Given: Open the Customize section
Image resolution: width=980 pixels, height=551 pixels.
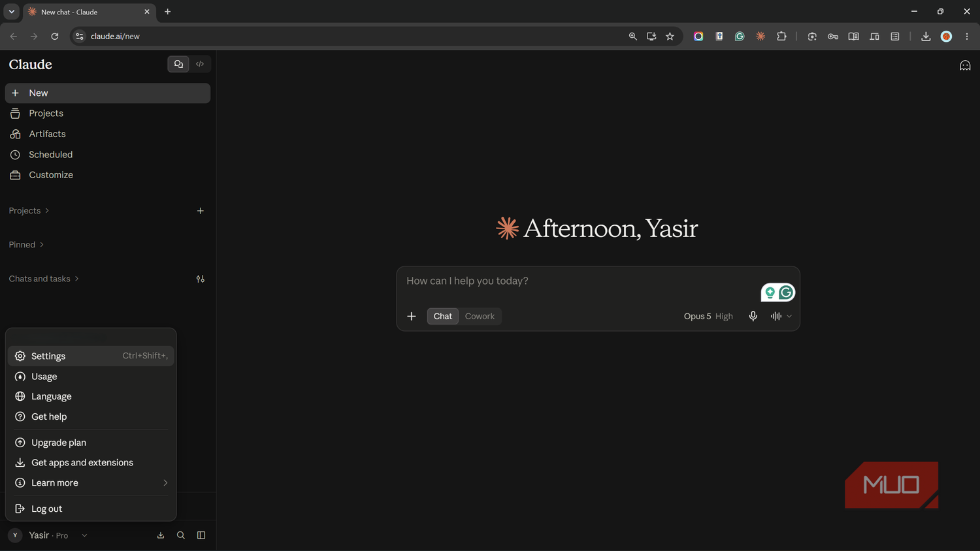Looking at the screenshot, I should pyautogui.click(x=108, y=175).
